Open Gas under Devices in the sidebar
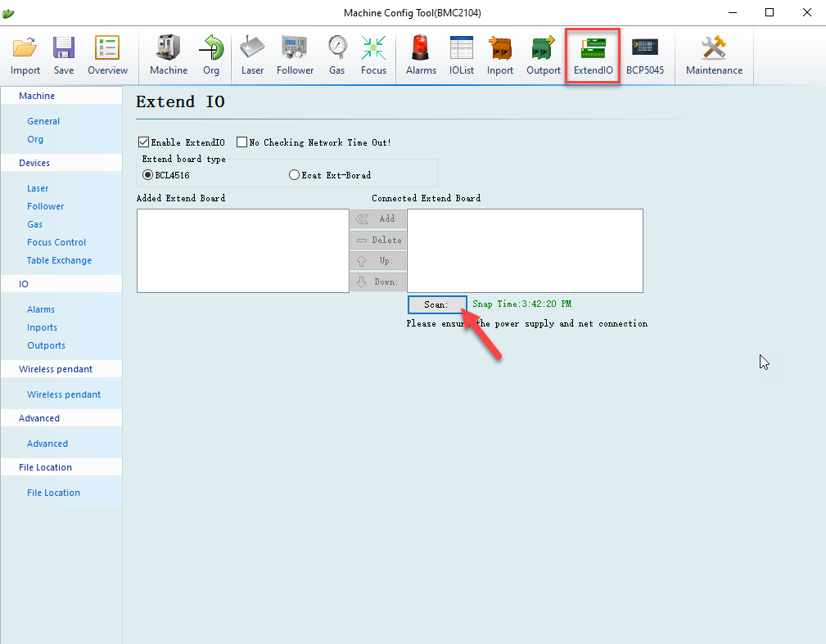This screenshot has height=644, width=826. point(34,224)
